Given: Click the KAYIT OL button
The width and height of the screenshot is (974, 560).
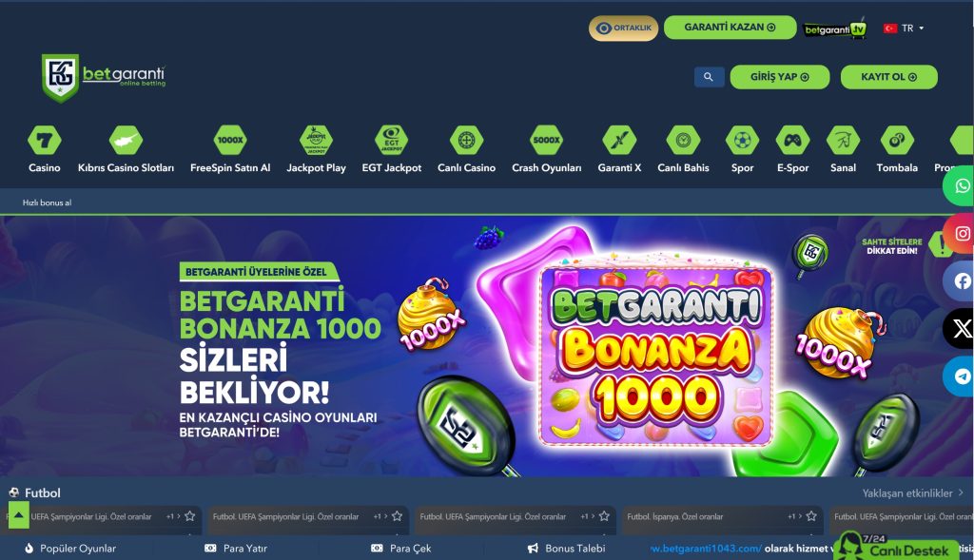Looking at the screenshot, I should coord(889,77).
